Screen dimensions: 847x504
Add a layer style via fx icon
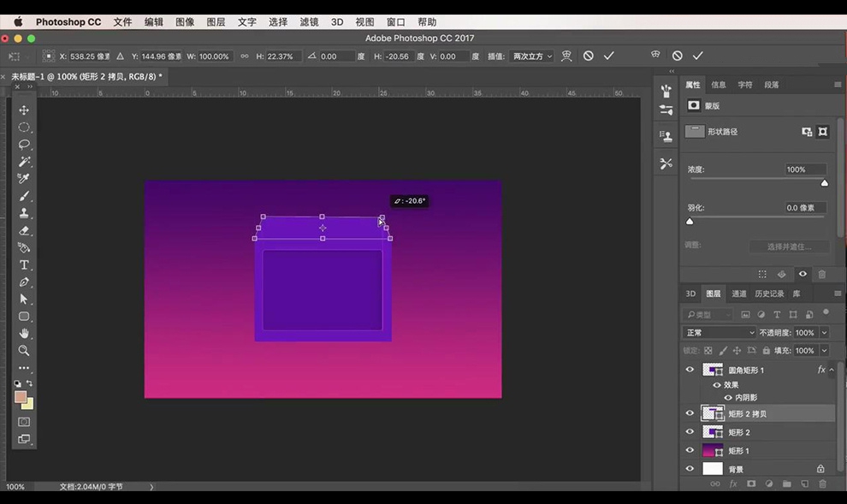tap(733, 484)
